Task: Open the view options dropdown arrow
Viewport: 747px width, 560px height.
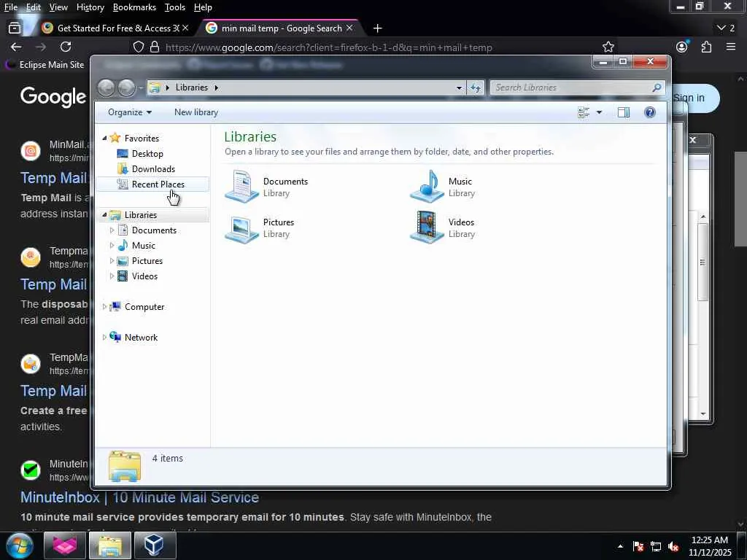Action: point(599,112)
